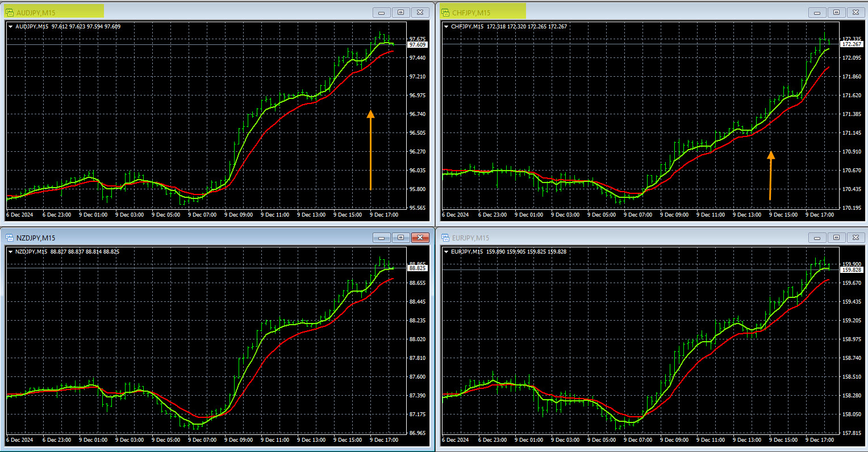The width and height of the screenshot is (868, 452).
Task: Click the AUDJPY chart window icon
Action: [10, 13]
